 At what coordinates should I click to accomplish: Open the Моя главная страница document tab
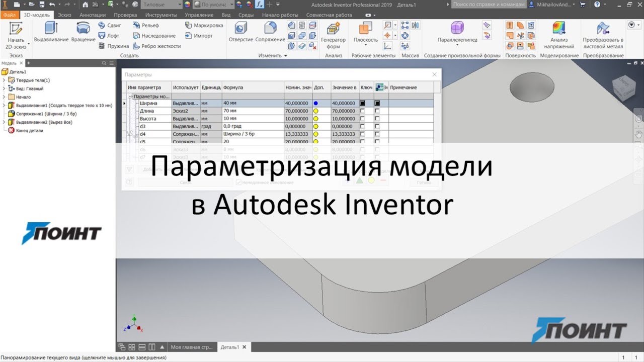click(x=191, y=347)
